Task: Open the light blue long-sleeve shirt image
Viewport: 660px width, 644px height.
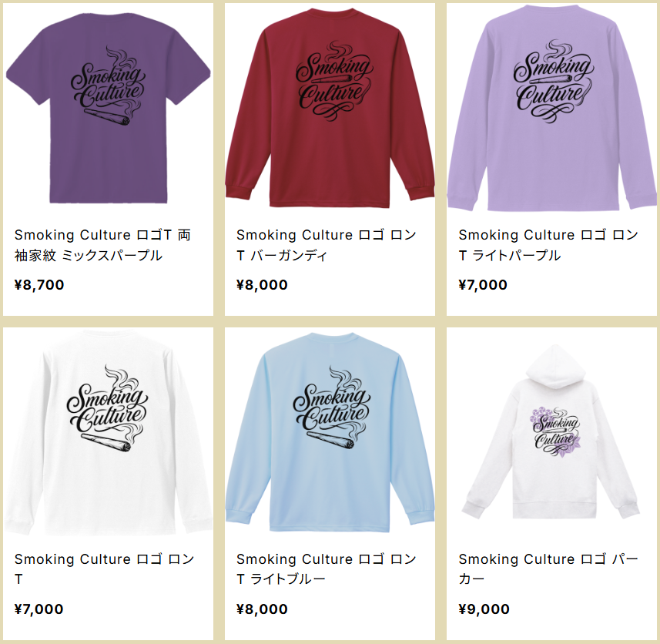Action: coord(330,433)
